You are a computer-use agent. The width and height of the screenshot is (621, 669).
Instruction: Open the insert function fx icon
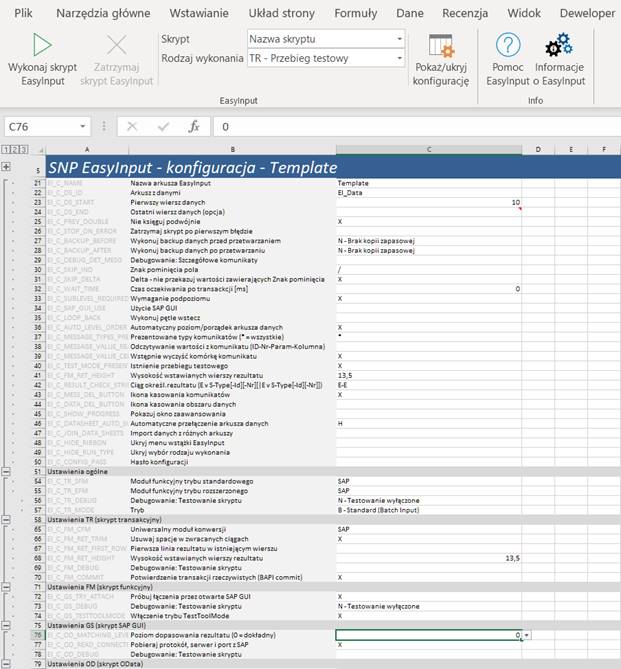pos(194,126)
